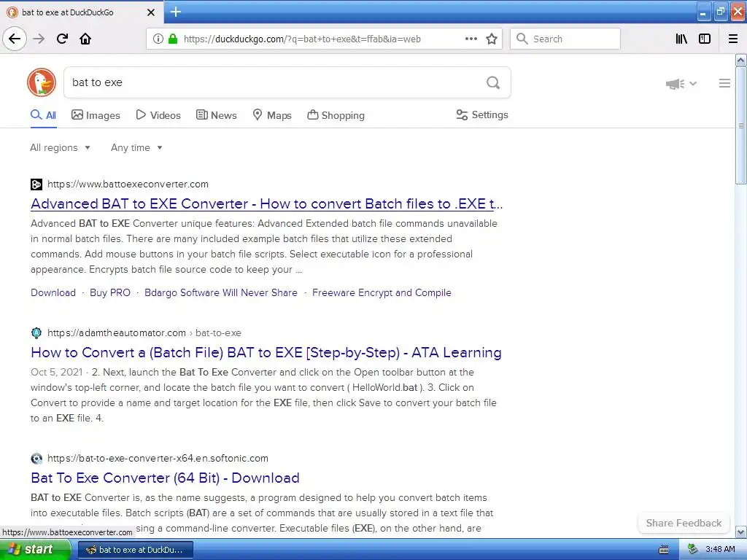Click the Firefox taskbar button
747x560 pixels.
[135, 550]
